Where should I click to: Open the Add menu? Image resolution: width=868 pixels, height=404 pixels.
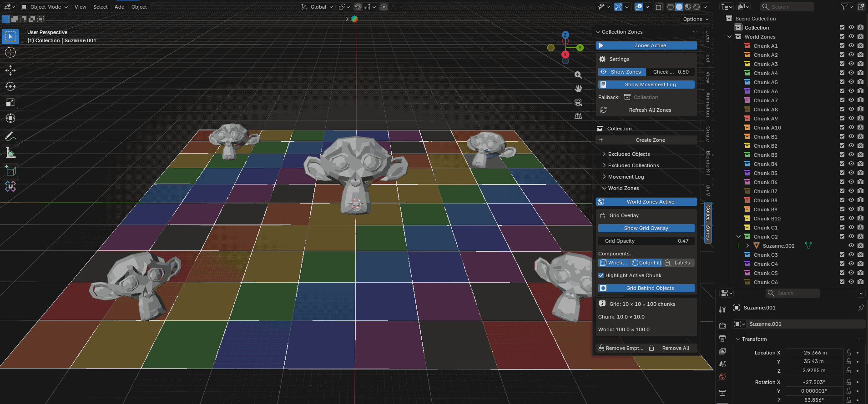coord(120,7)
